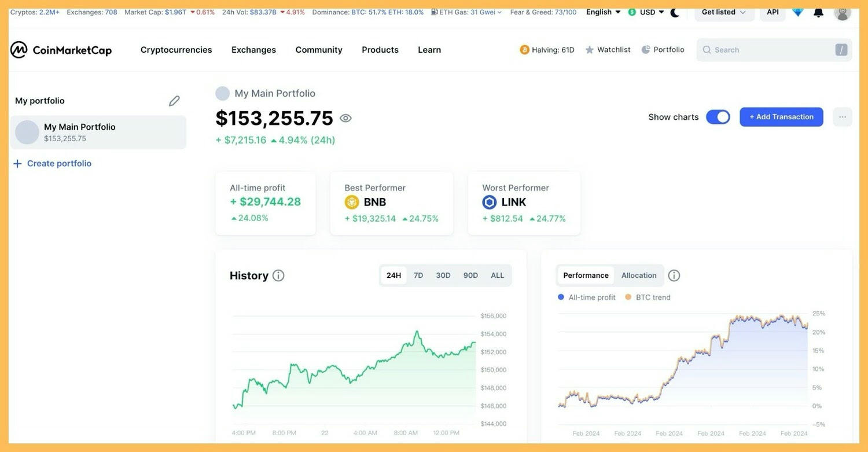Click the Best Performer BNB card
Screen dimensions: 868x452
[392, 203]
